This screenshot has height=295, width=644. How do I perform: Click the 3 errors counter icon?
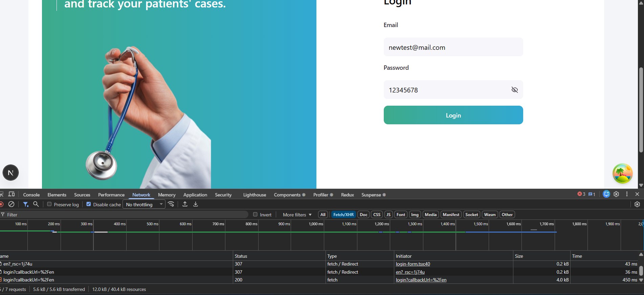pos(581,194)
